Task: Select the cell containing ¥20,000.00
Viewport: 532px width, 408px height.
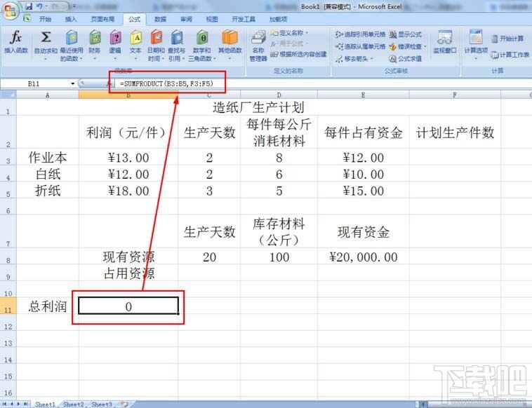Action: tap(364, 256)
